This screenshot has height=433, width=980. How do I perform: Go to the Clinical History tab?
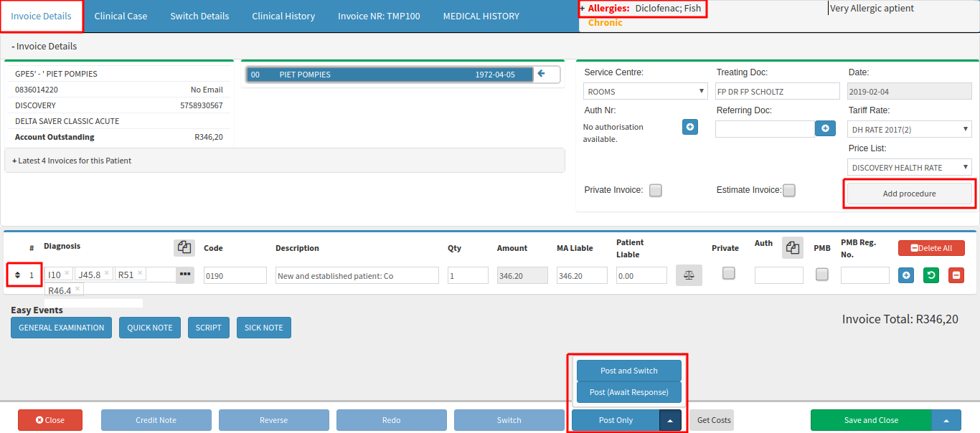pos(283,16)
